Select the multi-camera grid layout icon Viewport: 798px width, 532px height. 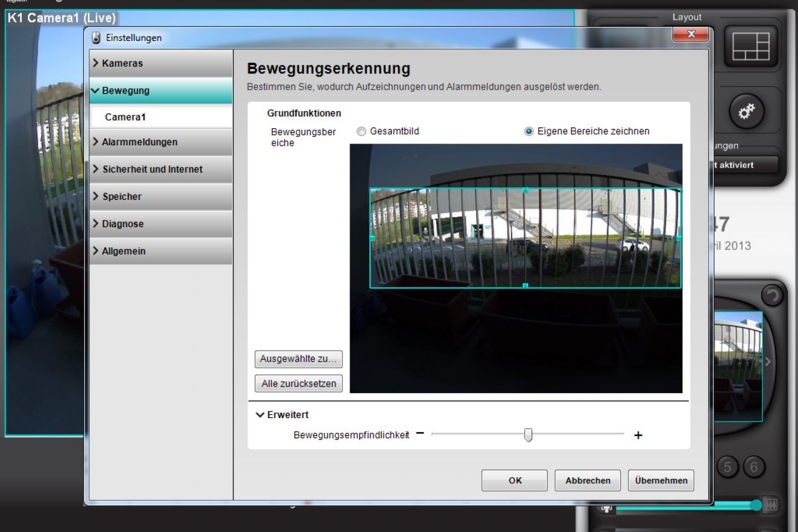[x=751, y=46]
